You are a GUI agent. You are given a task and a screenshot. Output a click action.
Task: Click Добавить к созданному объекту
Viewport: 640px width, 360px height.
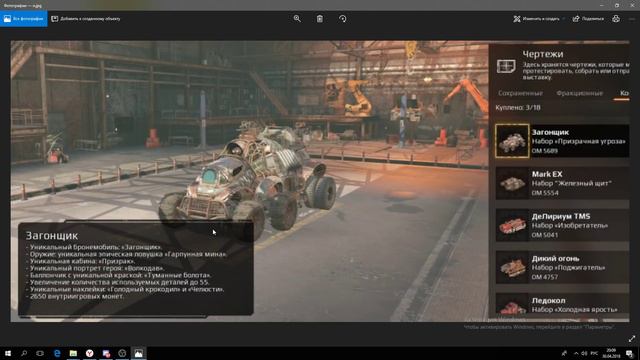coord(86,19)
